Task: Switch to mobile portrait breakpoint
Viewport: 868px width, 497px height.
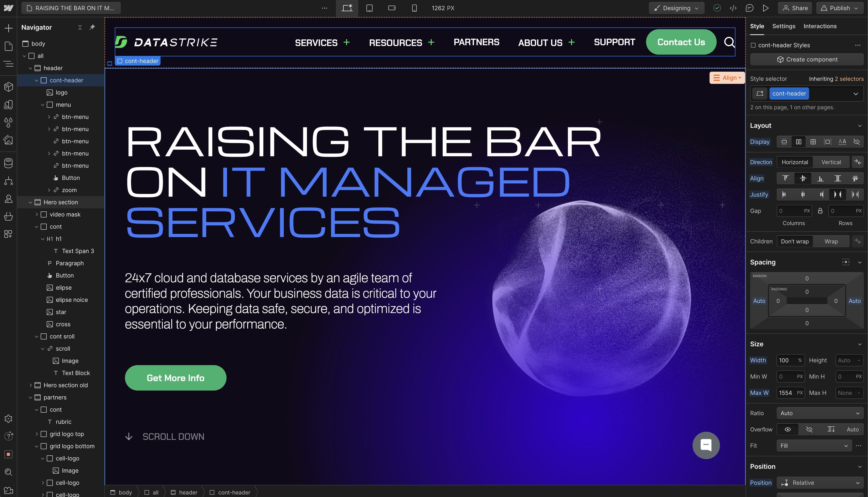Action: click(x=414, y=8)
